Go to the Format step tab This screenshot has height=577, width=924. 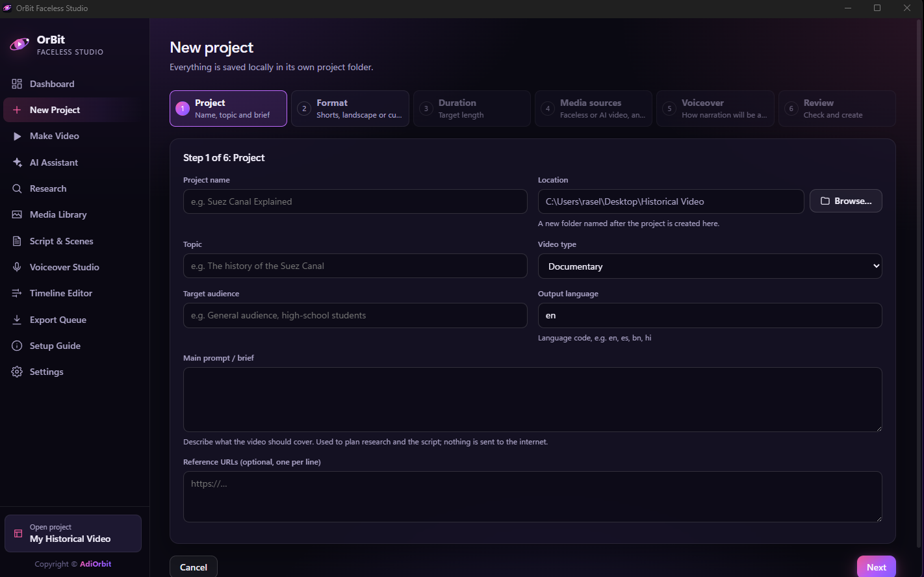[x=350, y=109]
